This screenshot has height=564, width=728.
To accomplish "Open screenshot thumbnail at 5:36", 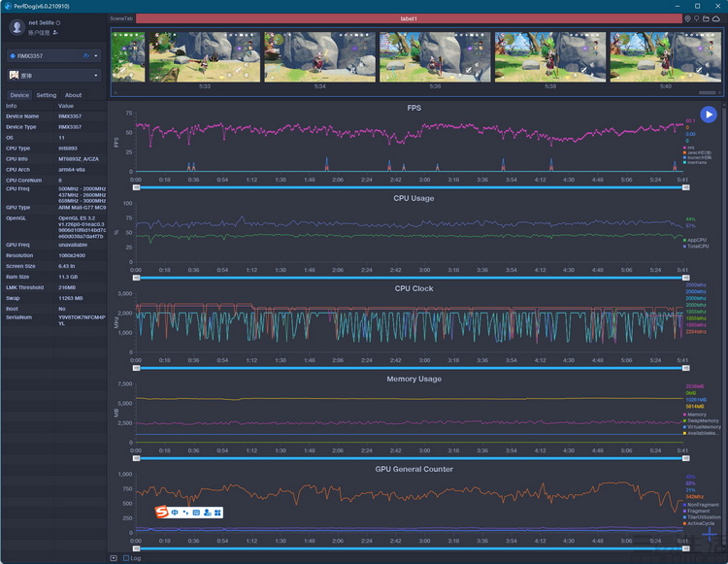I will (x=435, y=57).
